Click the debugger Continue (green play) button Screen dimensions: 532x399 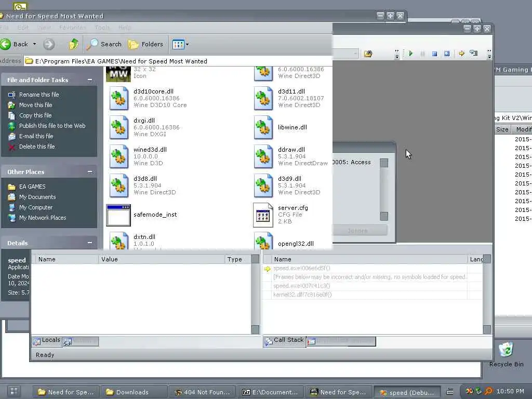(x=411, y=54)
